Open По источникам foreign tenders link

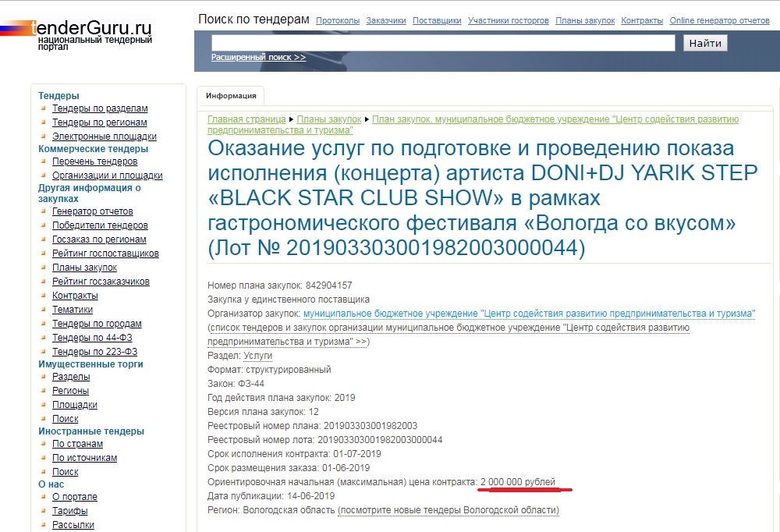(x=84, y=457)
